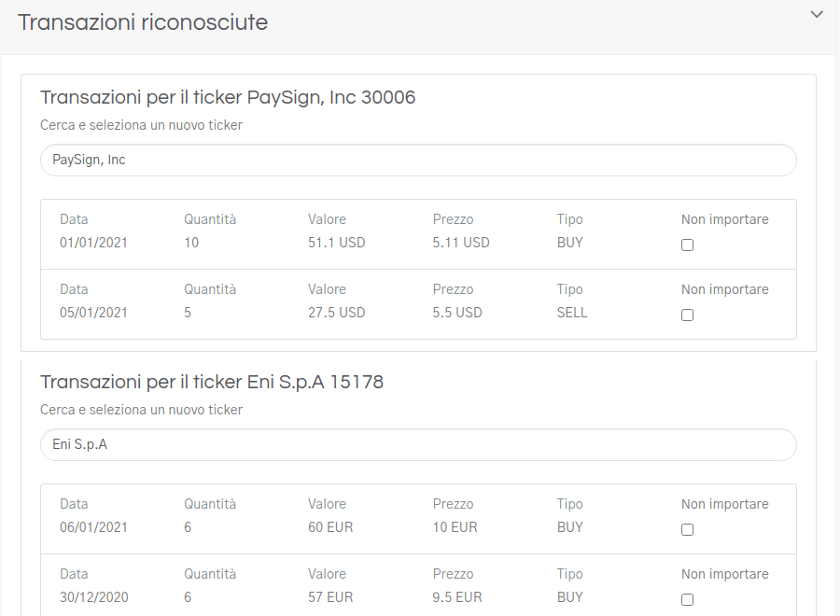
Task: Click the 5.5 USD price cell
Action: click(x=457, y=313)
